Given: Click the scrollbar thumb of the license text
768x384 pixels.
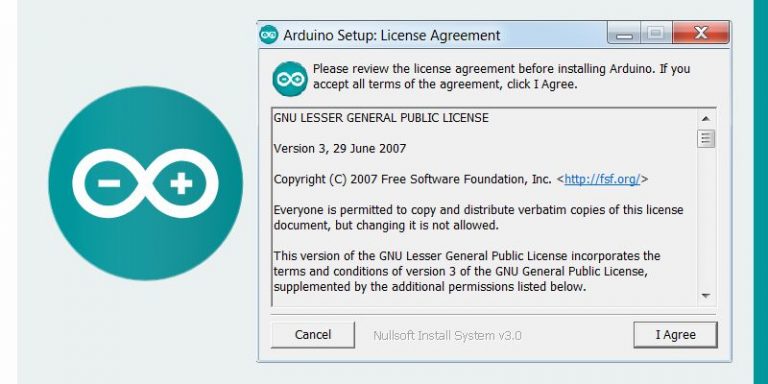Looking at the screenshot, I should 706,138.
